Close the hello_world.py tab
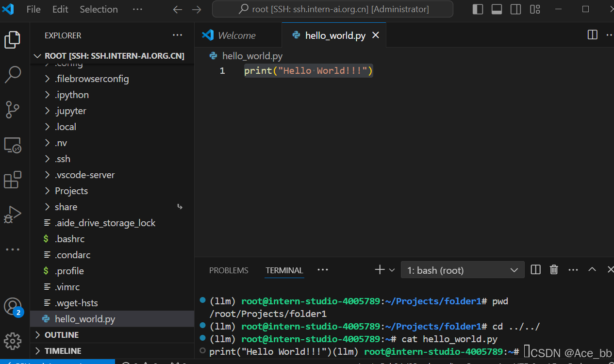This screenshot has width=614, height=364. (x=376, y=35)
